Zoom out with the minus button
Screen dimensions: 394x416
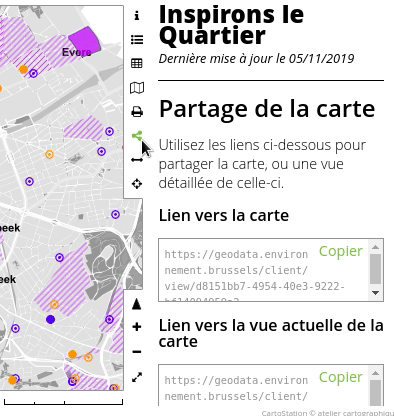[x=137, y=351]
